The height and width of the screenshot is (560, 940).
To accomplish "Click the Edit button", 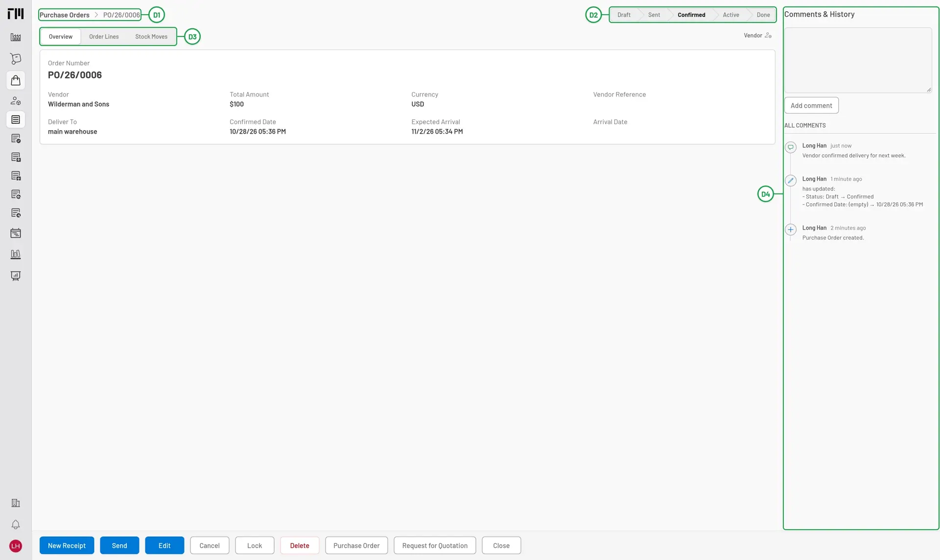I will point(164,545).
